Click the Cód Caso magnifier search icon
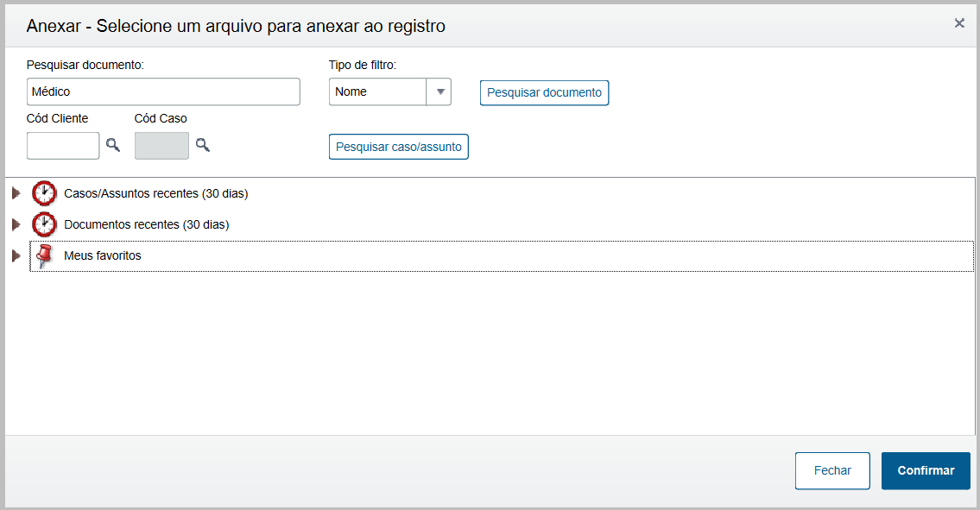The height and width of the screenshot is (510, 980). coord(203,145)
